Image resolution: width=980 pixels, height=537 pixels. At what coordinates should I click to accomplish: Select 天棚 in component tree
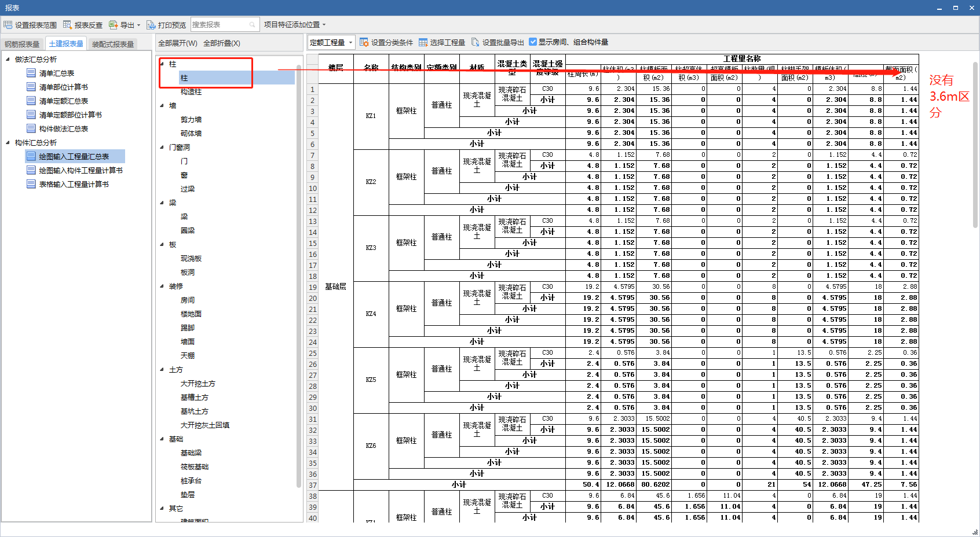click(188, 356)
